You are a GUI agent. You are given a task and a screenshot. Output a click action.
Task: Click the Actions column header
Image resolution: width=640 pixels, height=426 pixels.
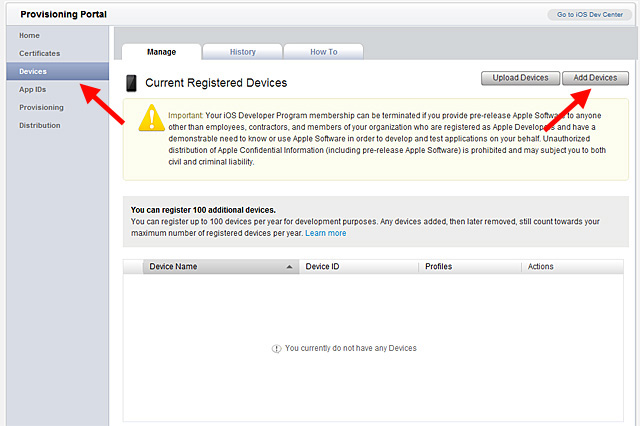point(540,267)
